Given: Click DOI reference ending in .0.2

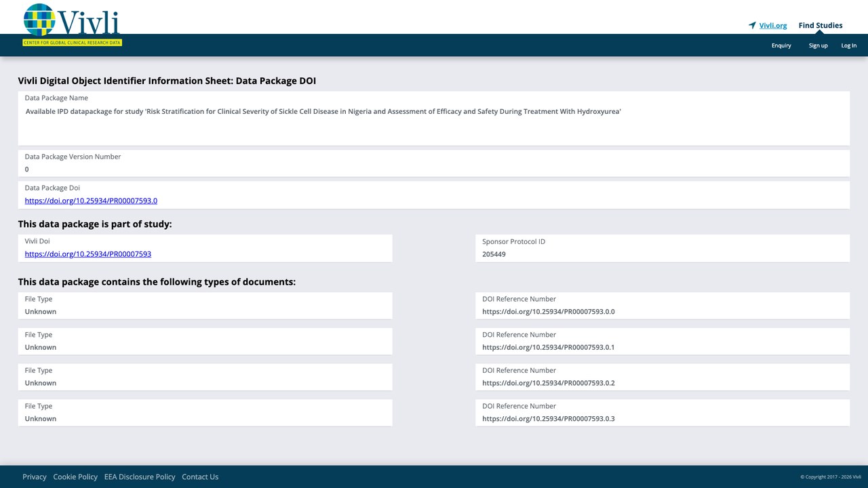Looking at the screenshot, I should click(x=549, y=383).
